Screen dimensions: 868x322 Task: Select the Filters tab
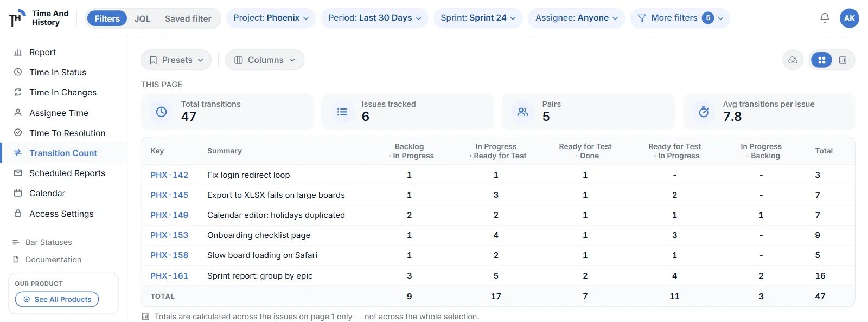107,18
